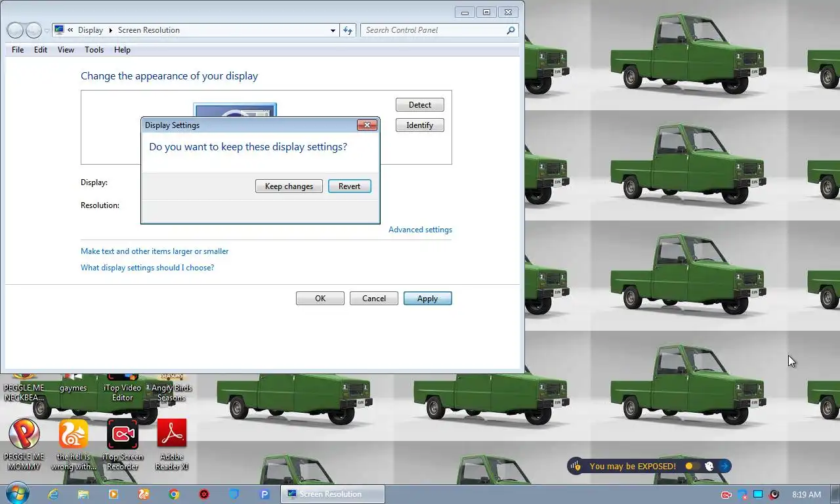Click the monitor icon in address bar
This screenshot has width=840, height=504.
(x=59, y=30)
